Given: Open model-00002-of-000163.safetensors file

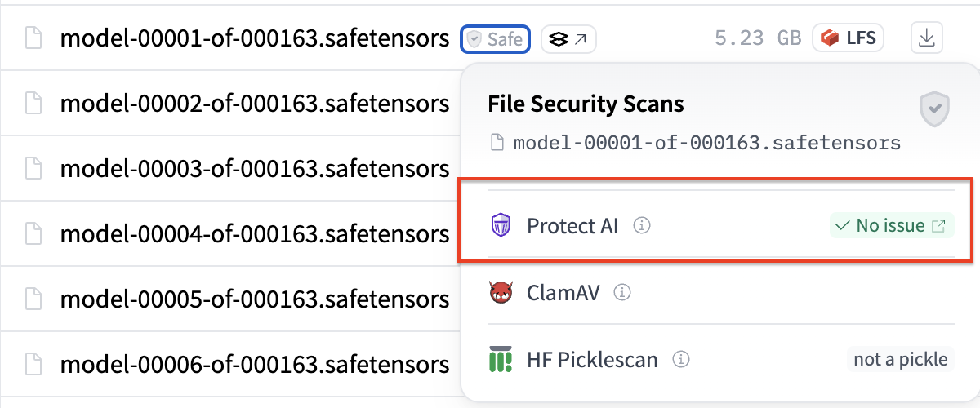Looking at the screenshot, I should point(254,104).
